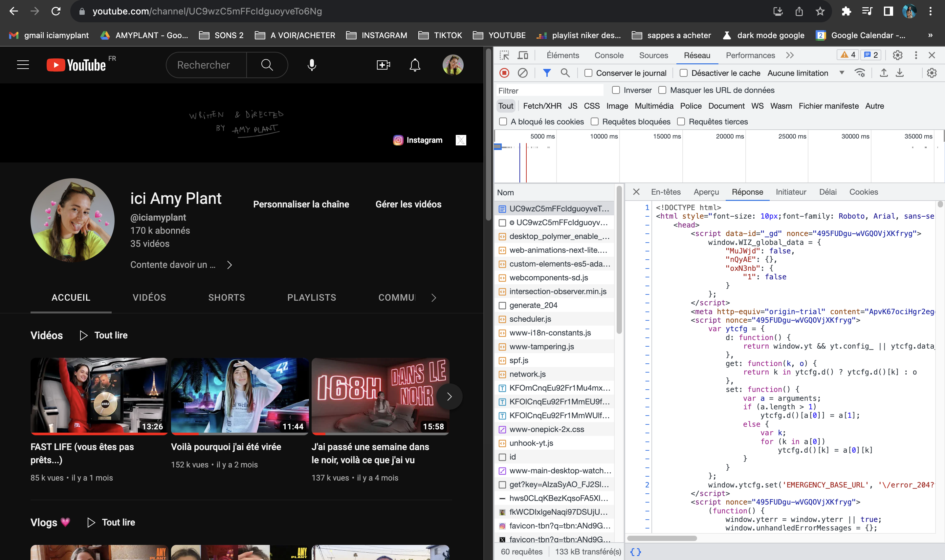Open the network filter icon
Image resolution: width=945 pixels, height=560 pixels.
click(x=547, y=73)
